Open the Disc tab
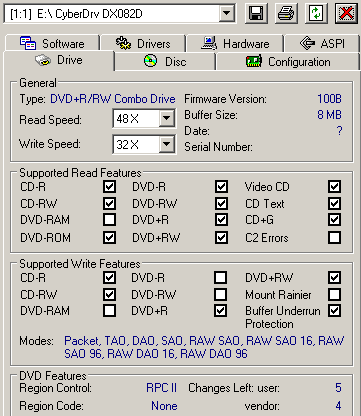This screenshot has width=361, height=416. [165, 61]
